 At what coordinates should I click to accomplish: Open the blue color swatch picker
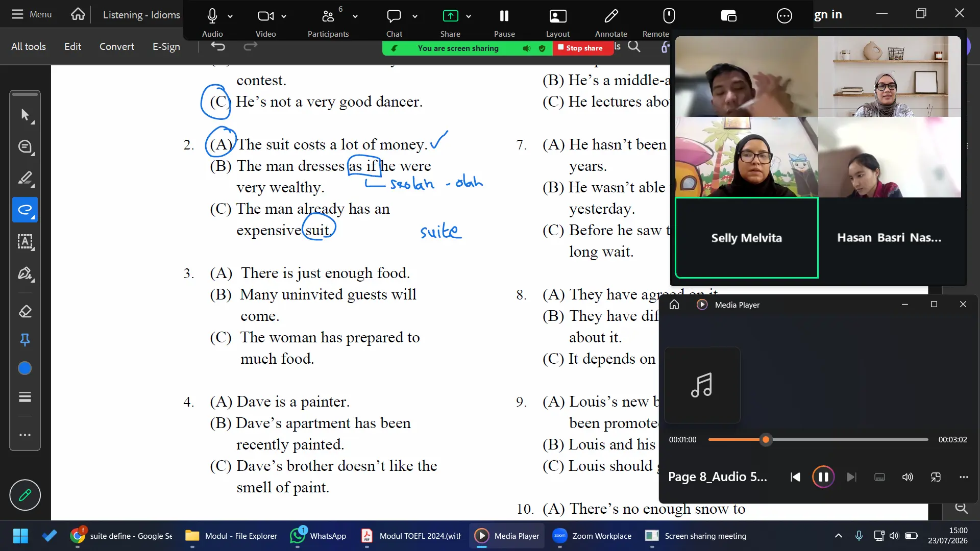click(x=25, y=368)
